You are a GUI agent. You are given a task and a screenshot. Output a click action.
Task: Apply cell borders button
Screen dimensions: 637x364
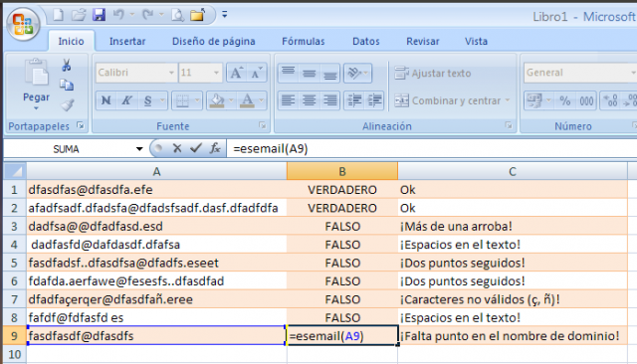pos(182,100)
